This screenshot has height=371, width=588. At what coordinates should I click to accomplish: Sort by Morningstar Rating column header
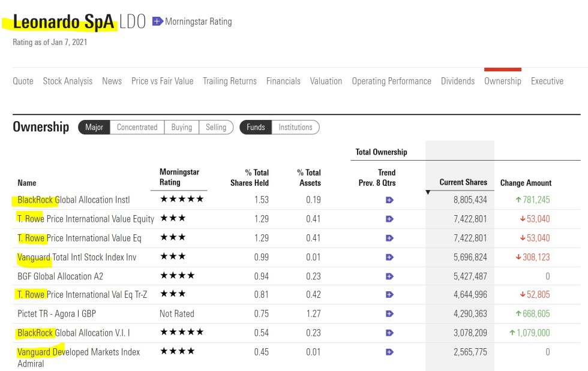point(179,177)
